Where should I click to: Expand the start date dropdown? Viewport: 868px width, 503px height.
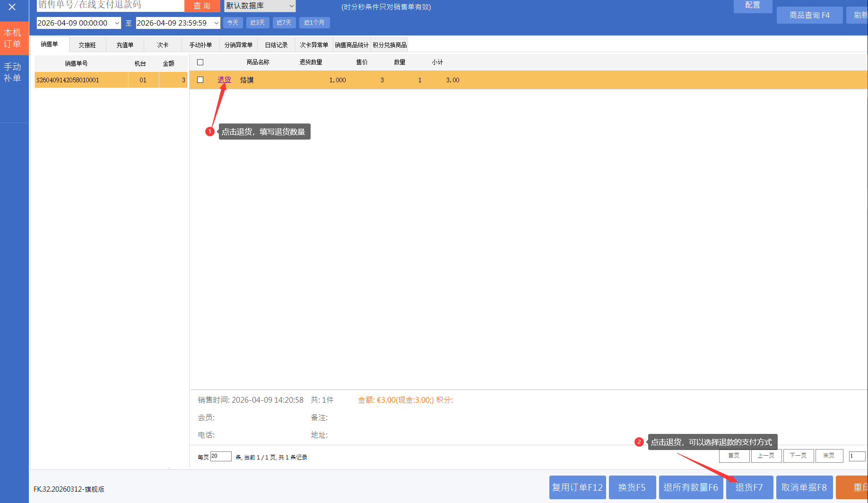[117, 23]
